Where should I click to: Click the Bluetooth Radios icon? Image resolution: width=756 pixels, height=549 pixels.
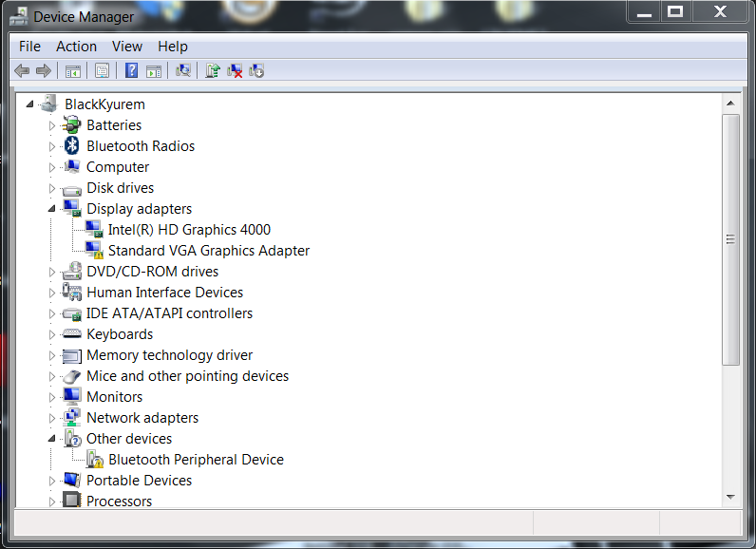click(x=72, y=146)
